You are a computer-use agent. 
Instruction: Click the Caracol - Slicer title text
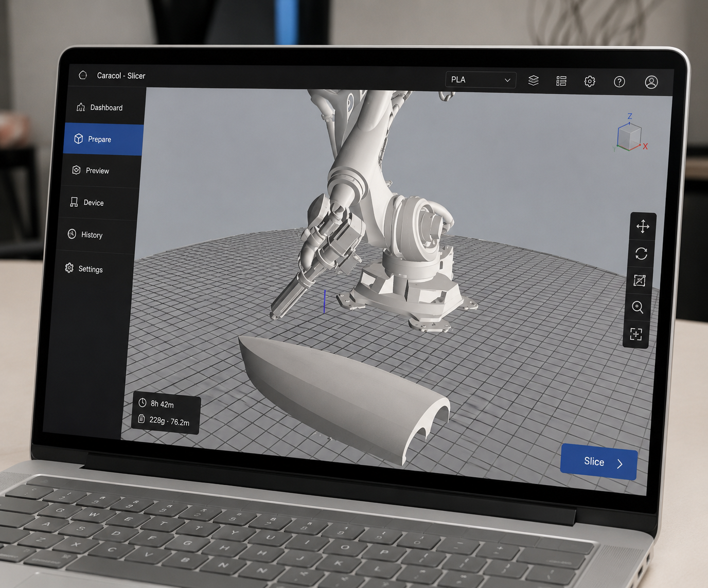point(121,76)
